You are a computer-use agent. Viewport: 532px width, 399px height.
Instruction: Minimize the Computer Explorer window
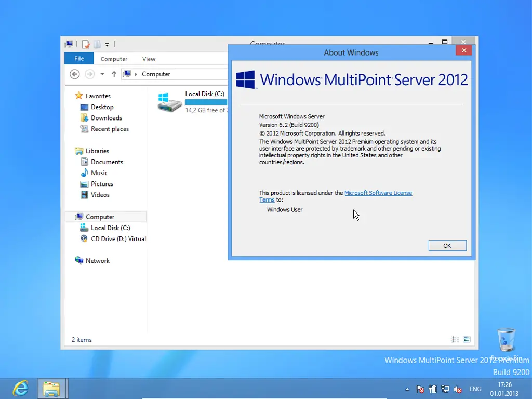tap(430, 43)
